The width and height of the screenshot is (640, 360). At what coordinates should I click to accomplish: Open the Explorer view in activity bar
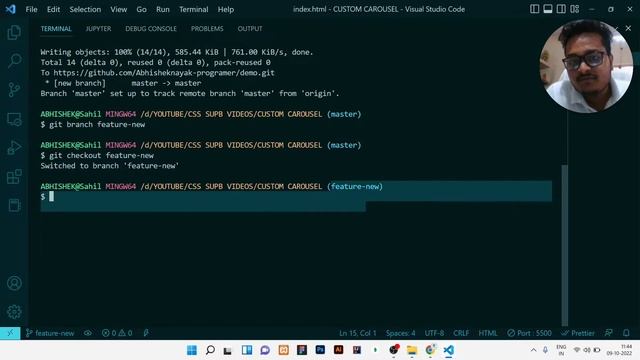pos(14,32)
